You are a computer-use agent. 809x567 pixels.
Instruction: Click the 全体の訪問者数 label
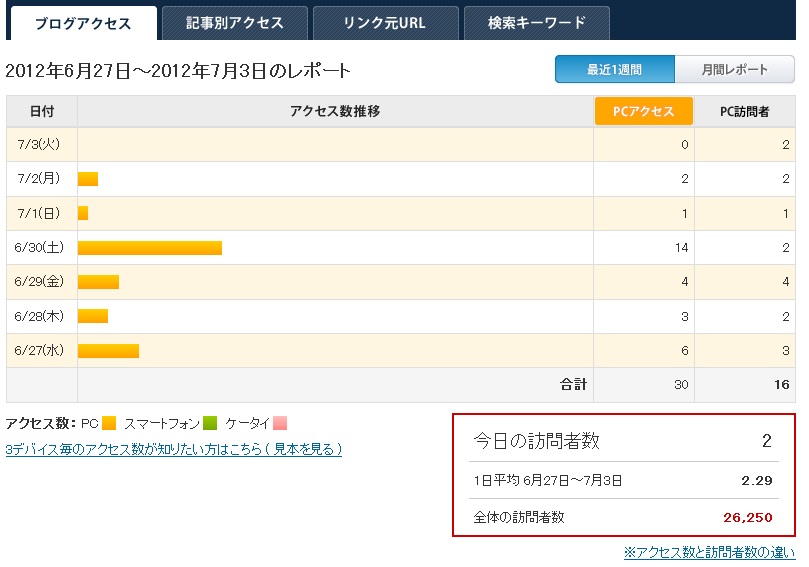tap(519, 517)
